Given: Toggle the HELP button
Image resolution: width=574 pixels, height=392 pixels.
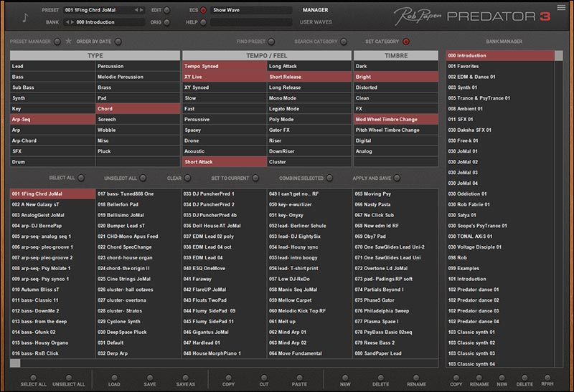Looking at the screenshot, I should click(x=203, y=22).
